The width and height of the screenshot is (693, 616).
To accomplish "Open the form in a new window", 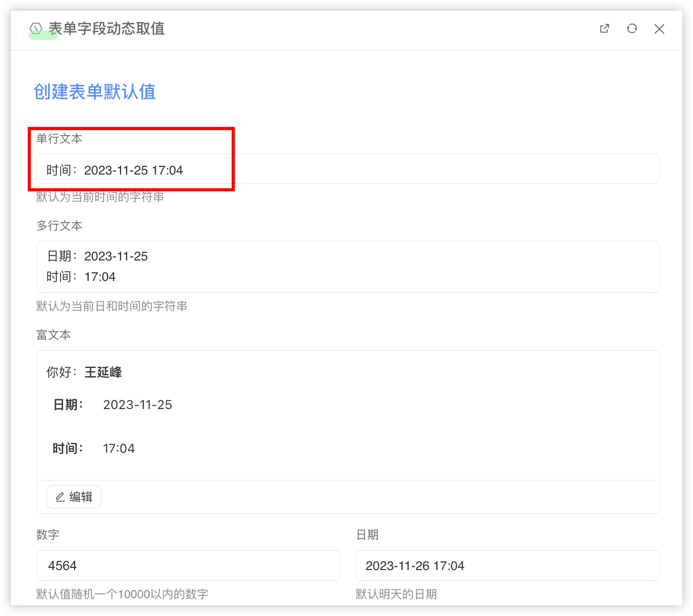I will [x=604, y=29].
